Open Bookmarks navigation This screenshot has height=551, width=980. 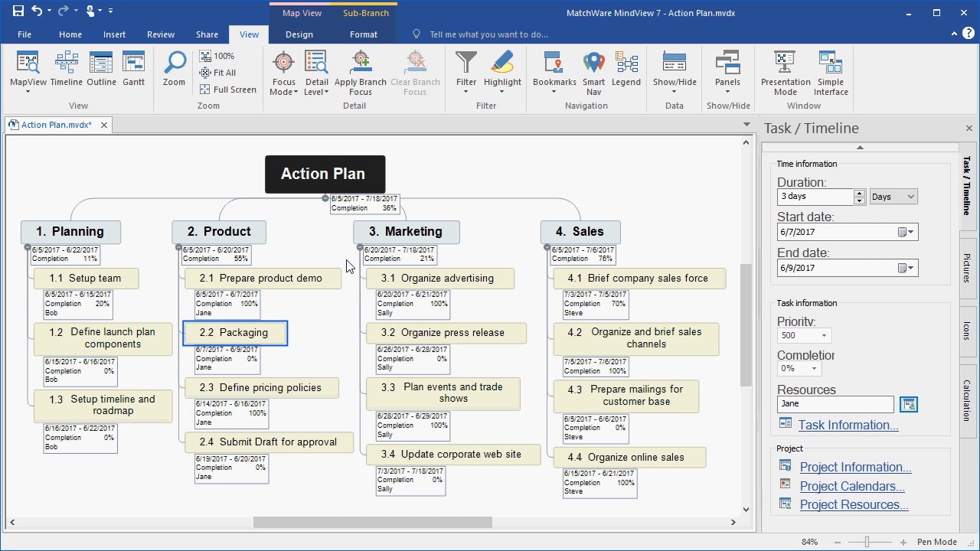click(x=554, y=73)
